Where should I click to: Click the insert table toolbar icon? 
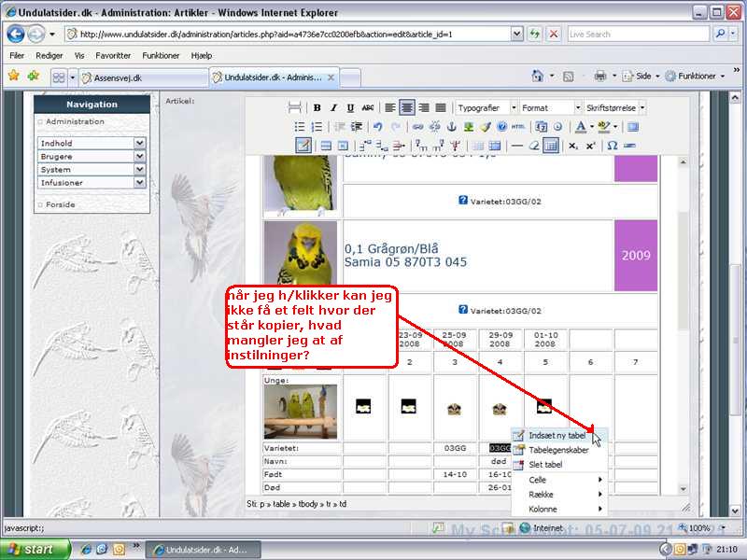coord(303,146)
